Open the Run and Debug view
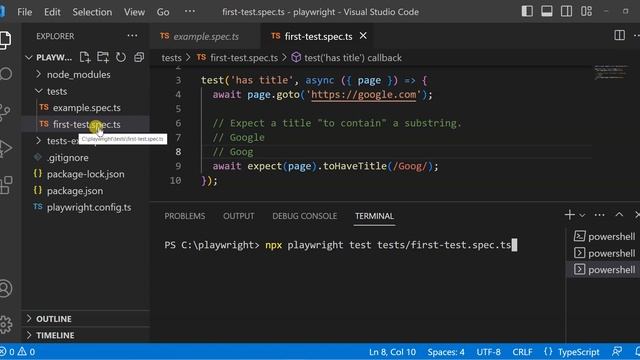Viewport: 640px width, 360px height. pyautogui.click(x=6, y=148)
